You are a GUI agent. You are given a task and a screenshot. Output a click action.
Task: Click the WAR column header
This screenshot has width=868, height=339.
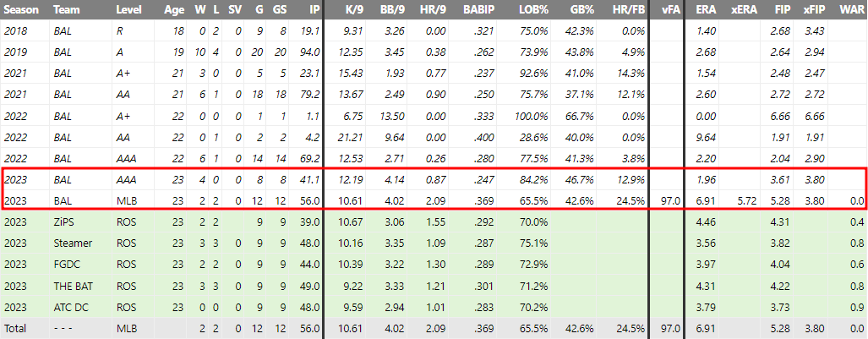coord(849,10)
